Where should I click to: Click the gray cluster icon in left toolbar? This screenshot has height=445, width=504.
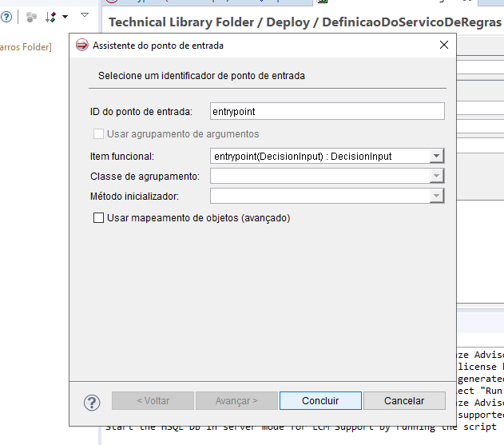(x=31, y=17)
